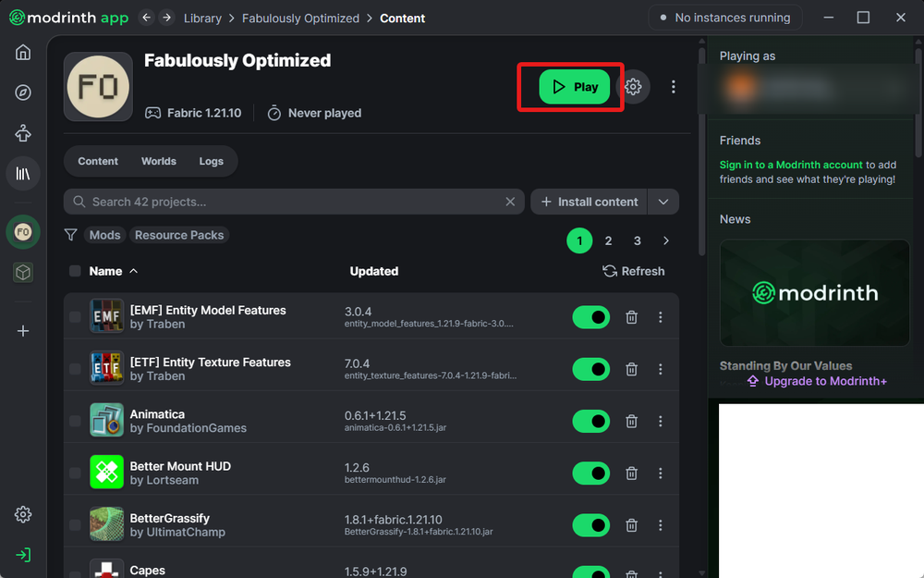The width and height of the screenshot is (924, 578).
Task: Create a new instance with the plus icon
Action: pyautogui.click(x=23, y=330)
